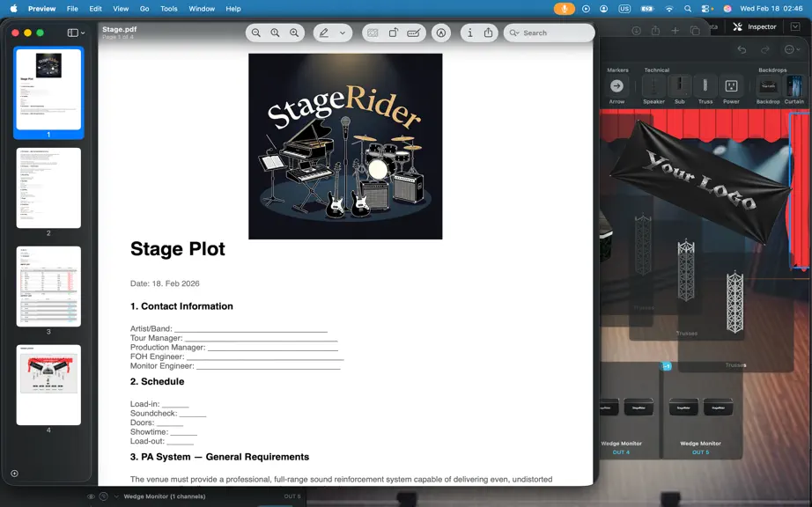Expand the chevron box beside Inspector
The width and height of the screenshot is (812, 507).
(795, 26)
